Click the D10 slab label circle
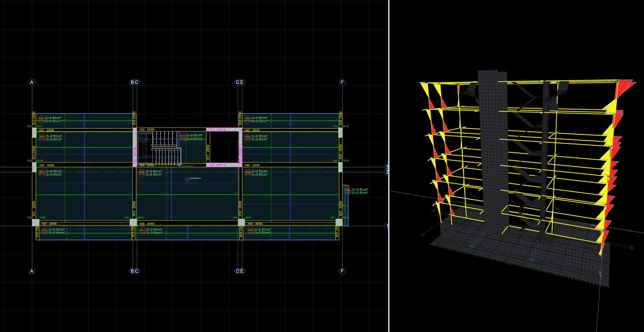Viewport: 644px width, 332px height. point(45,231)
